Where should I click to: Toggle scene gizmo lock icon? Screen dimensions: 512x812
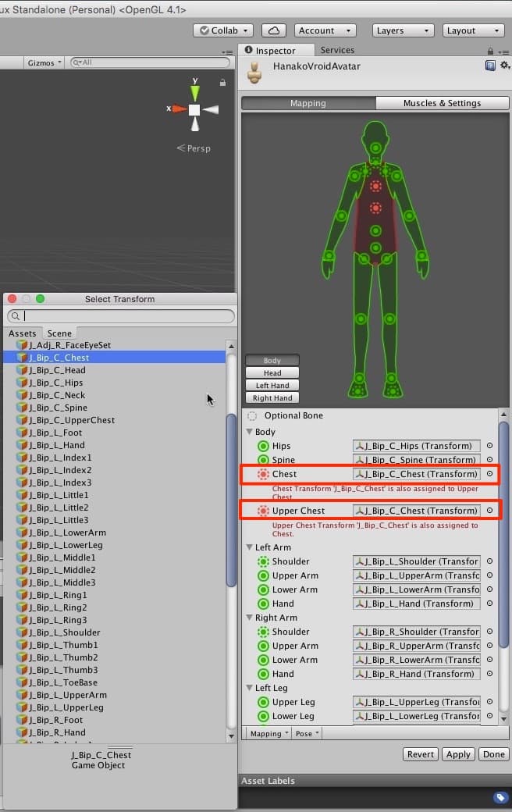223,82
